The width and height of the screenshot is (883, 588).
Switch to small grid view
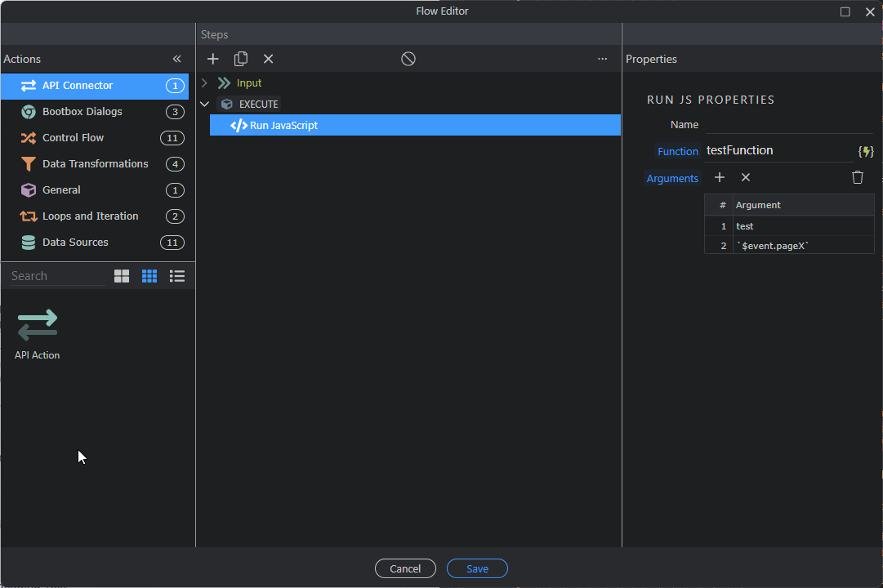[x=149, y=276]
